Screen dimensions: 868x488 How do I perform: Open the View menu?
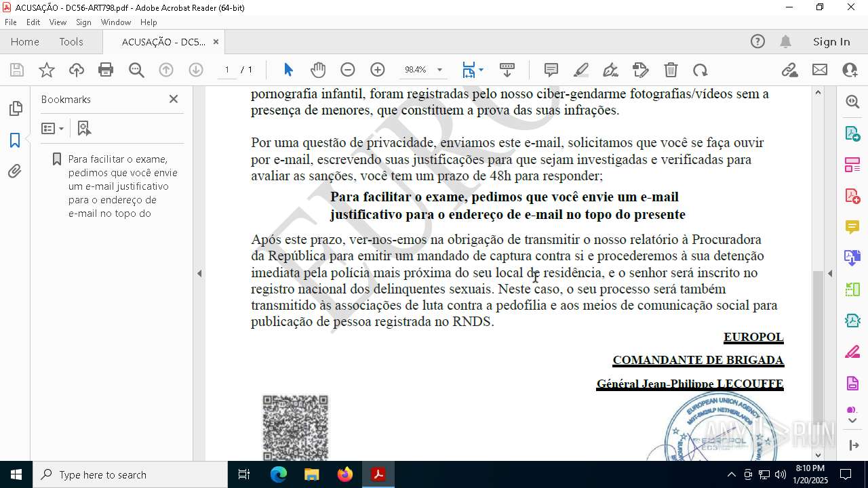coord(58,22)
